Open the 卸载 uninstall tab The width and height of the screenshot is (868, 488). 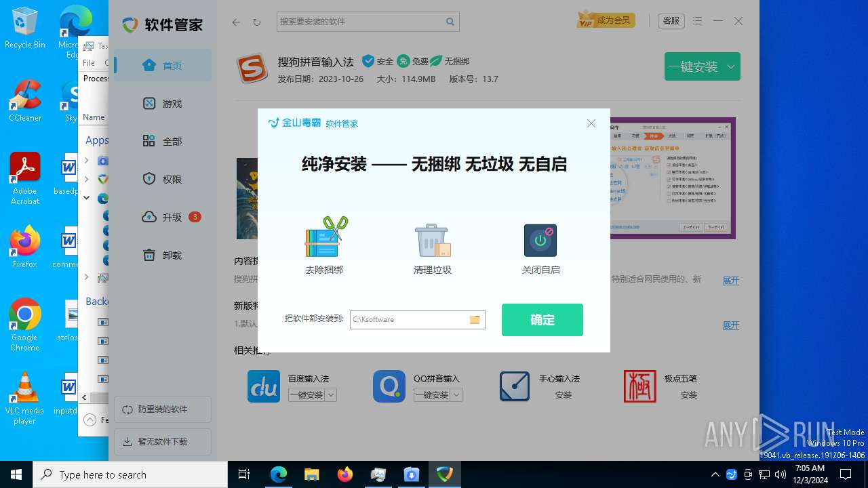tap(163, 256)
